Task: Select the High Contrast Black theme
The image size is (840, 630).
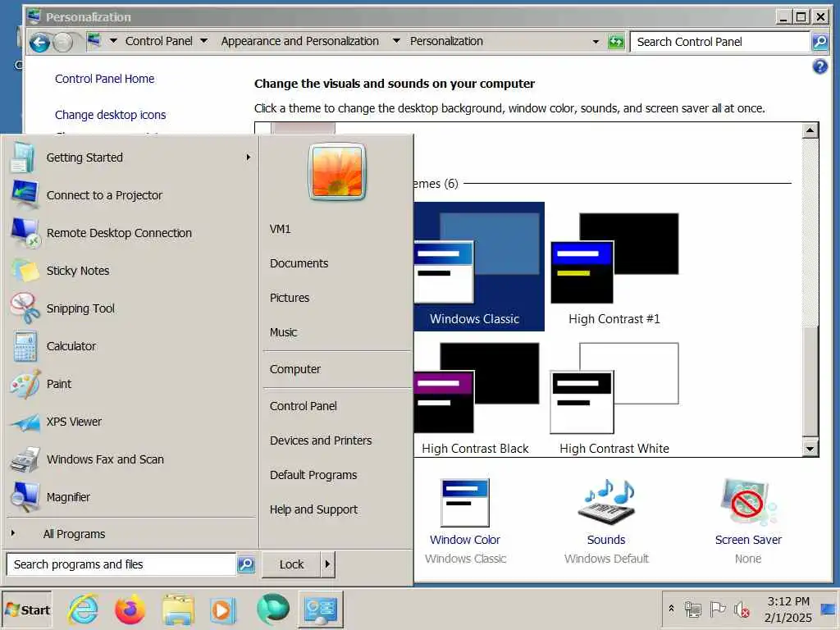Action: 476,398
